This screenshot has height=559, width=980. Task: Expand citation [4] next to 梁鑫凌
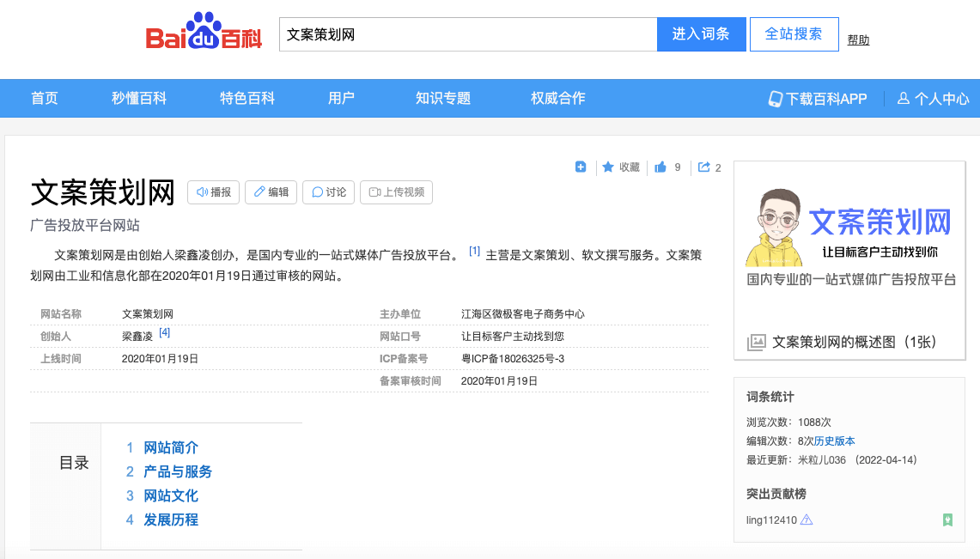(162, 331)
